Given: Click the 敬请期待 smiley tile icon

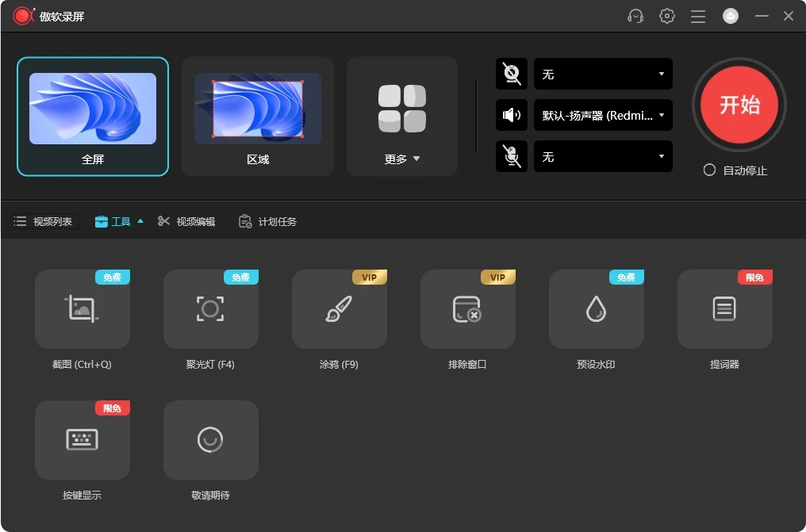Looking at the screenshot, I should tap(210, 439).
